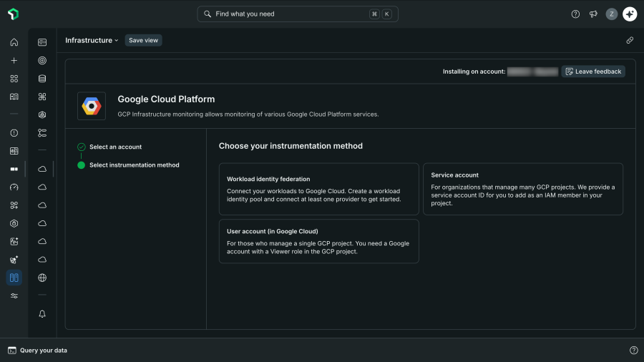Open the sparkle chart icon in left sidebar
The image size is (644, 362).
(14, 241)
